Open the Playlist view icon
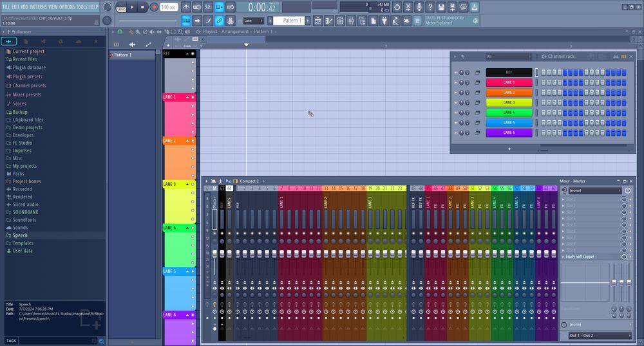The width and height of the screenshot is (644, 346). [x=318, y=21]
